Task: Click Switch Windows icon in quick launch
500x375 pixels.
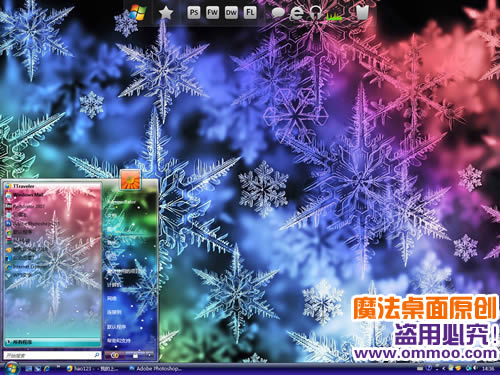Action: click(38, 369)
